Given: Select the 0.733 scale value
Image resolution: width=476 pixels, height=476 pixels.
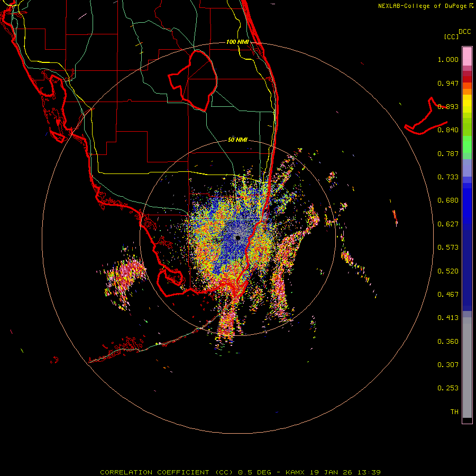Looking at the screenshot, I should click(x=448, y=177).
